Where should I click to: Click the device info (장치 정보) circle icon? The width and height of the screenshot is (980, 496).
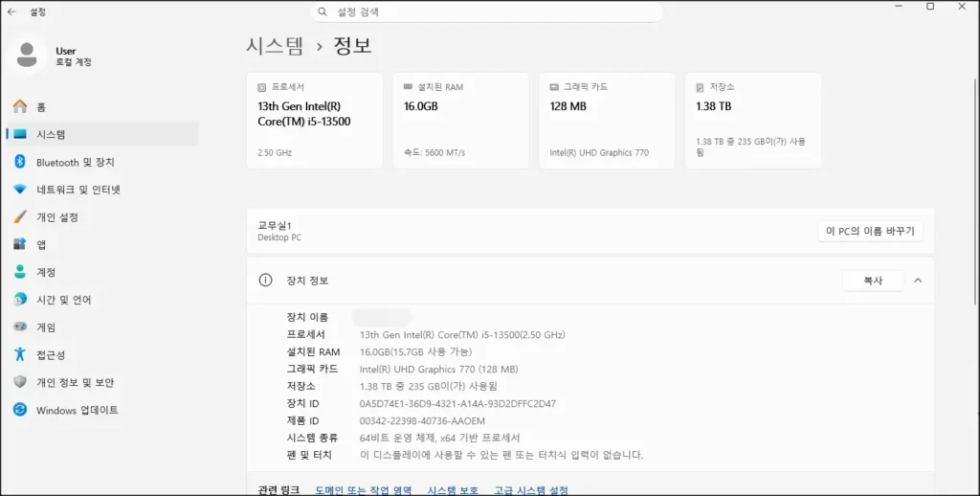266,281
